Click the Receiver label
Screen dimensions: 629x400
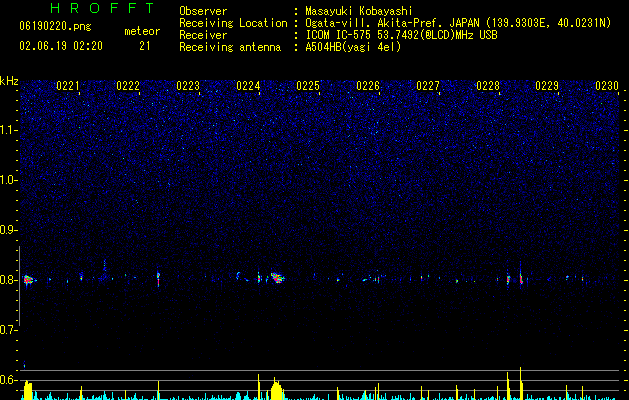[203, 35]
